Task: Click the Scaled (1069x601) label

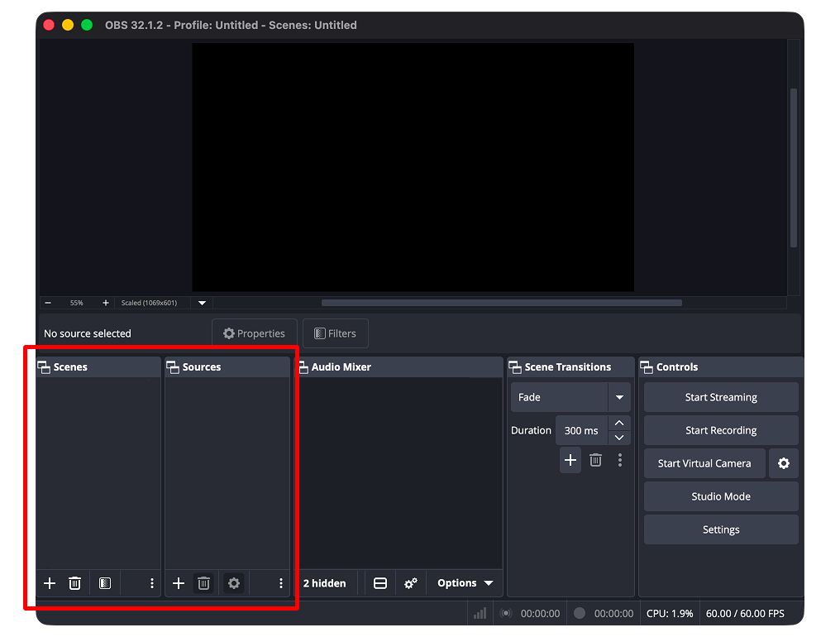Action: (x=149, y=303)
